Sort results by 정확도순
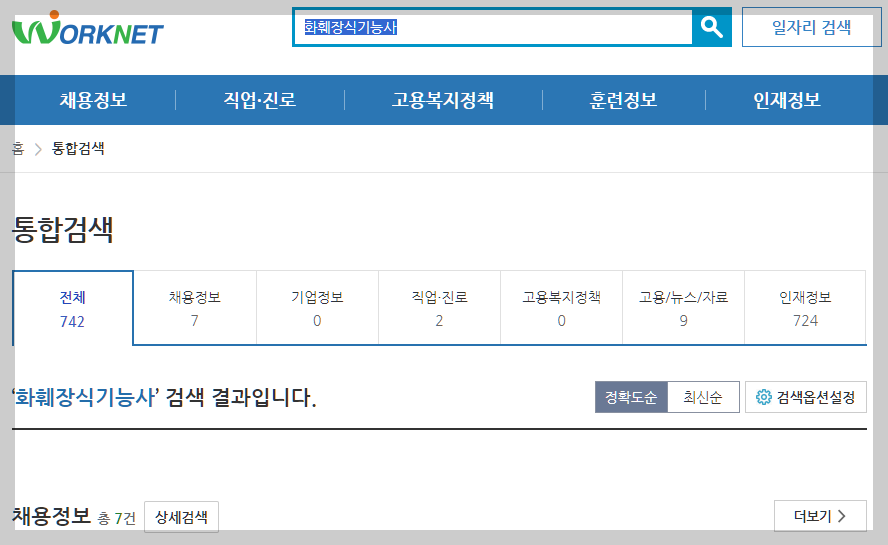 (x=631, y=397)
